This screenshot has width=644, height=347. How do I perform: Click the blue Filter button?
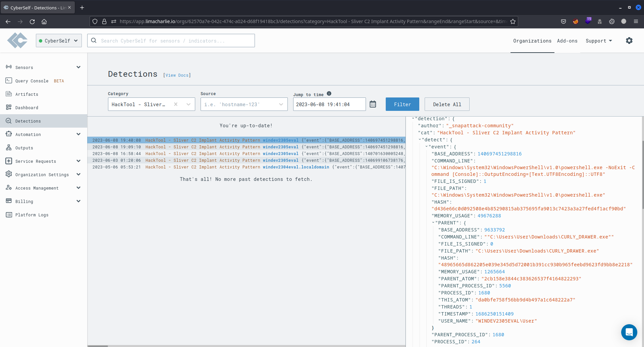(402, 104)
